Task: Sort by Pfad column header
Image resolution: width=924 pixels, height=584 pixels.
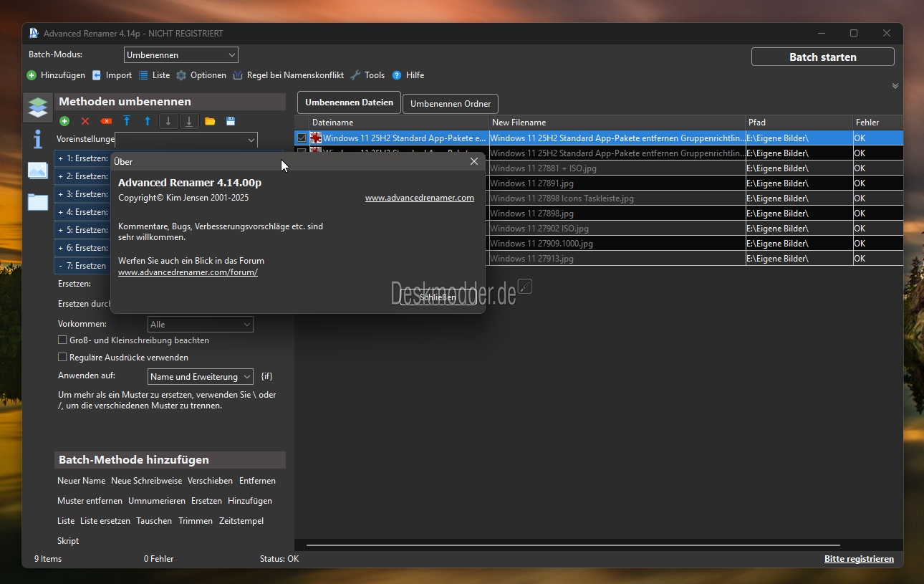Action: [799, 123]
